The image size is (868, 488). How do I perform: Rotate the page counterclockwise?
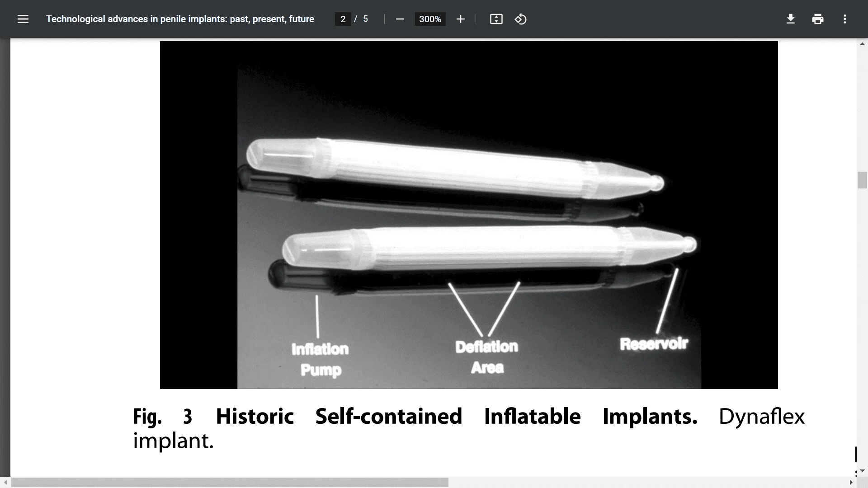coord(520,19)
